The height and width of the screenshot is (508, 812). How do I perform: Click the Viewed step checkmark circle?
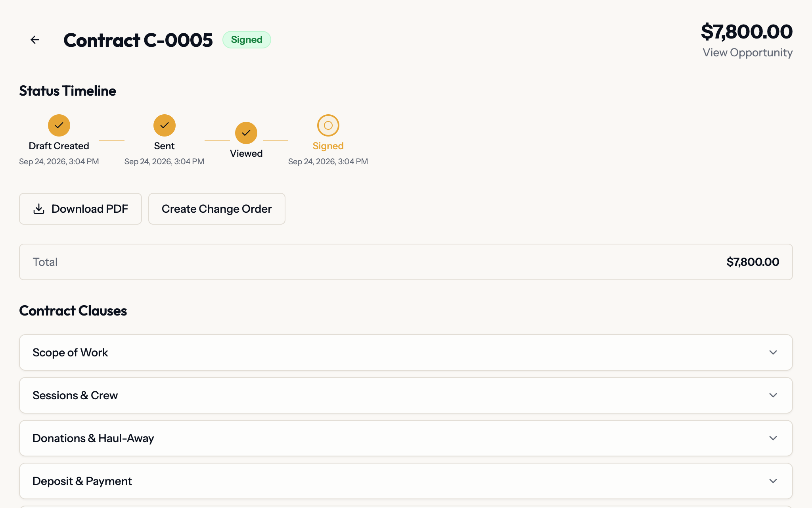[246, 133]
